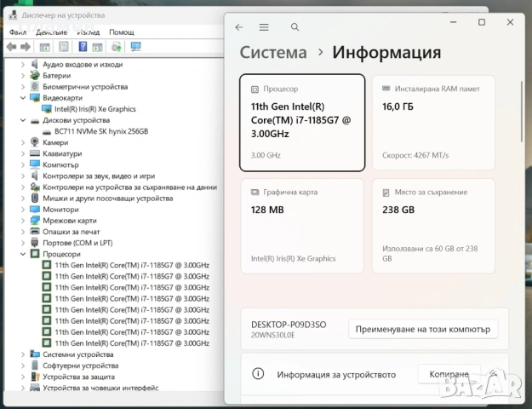Click the Система breadcrumb link
Screen dimensions: 532x409
(273, 53)
